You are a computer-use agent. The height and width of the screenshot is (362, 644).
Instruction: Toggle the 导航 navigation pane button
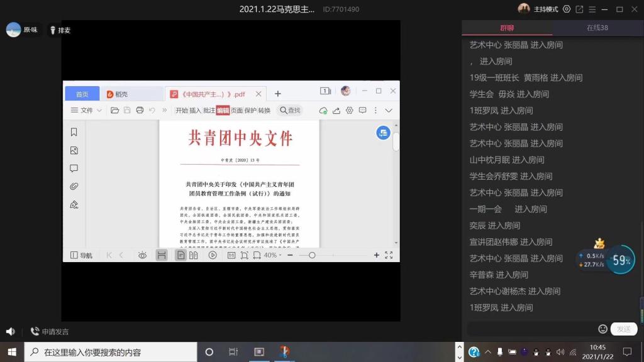pyautogui.click(x=82, y=255)
